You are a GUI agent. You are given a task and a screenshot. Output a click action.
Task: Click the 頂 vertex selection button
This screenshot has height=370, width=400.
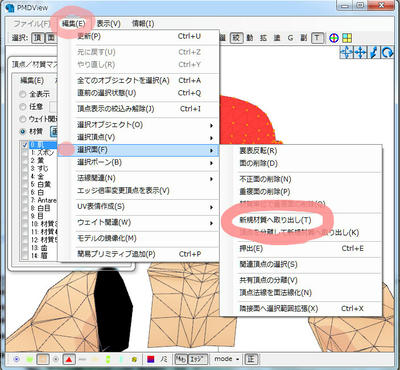click(x=38, y=38)
